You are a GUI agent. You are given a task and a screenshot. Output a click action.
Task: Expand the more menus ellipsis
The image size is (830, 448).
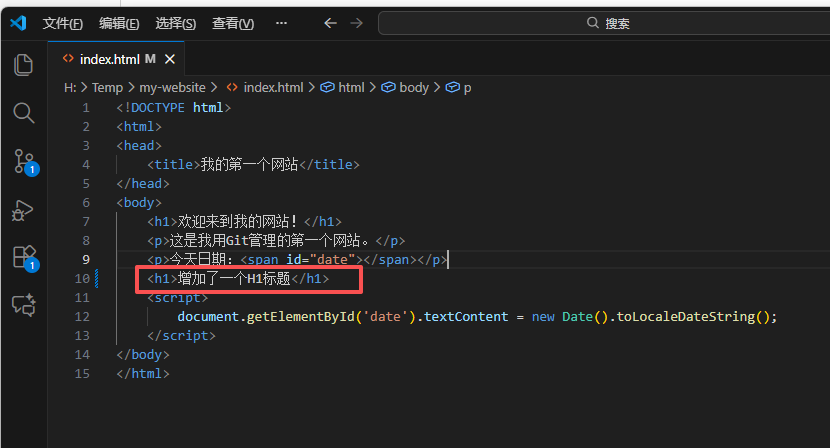pos(281,23)
